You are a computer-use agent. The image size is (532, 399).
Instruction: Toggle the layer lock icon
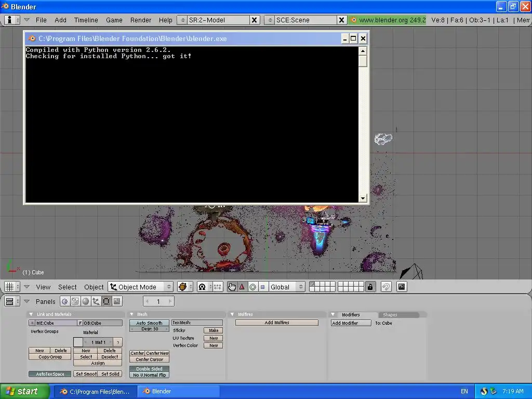pos(370,287)
